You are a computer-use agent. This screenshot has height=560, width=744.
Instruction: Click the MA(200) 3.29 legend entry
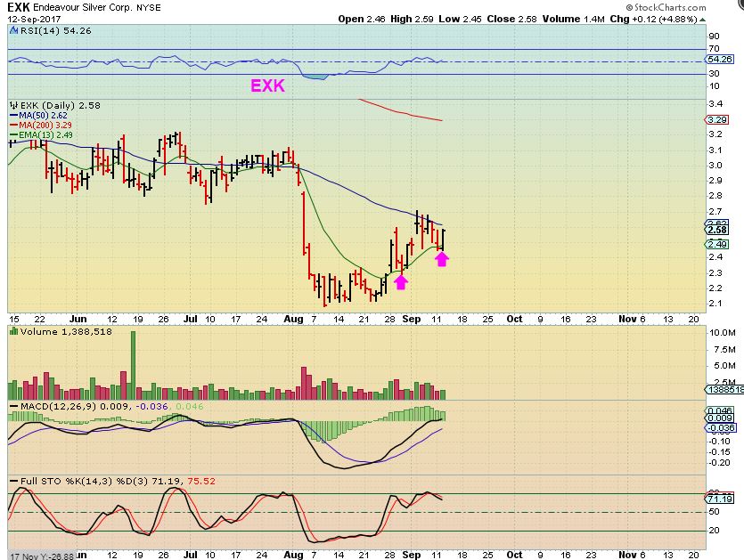(45, 126)
